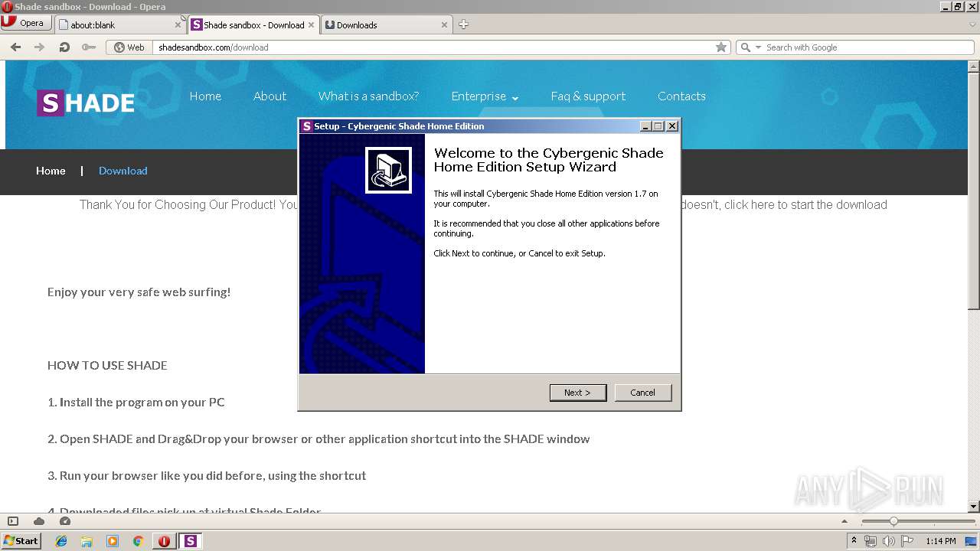Switch to Shade Setup taskbar button
Screen dimensions: 980x551
pyautogui.click(x=190, y=541)
